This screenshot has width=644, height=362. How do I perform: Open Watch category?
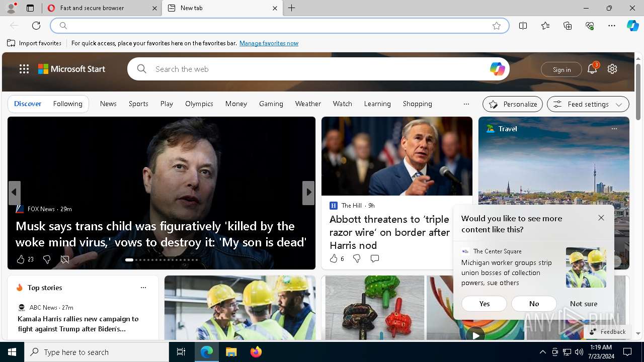coord(343,104)
